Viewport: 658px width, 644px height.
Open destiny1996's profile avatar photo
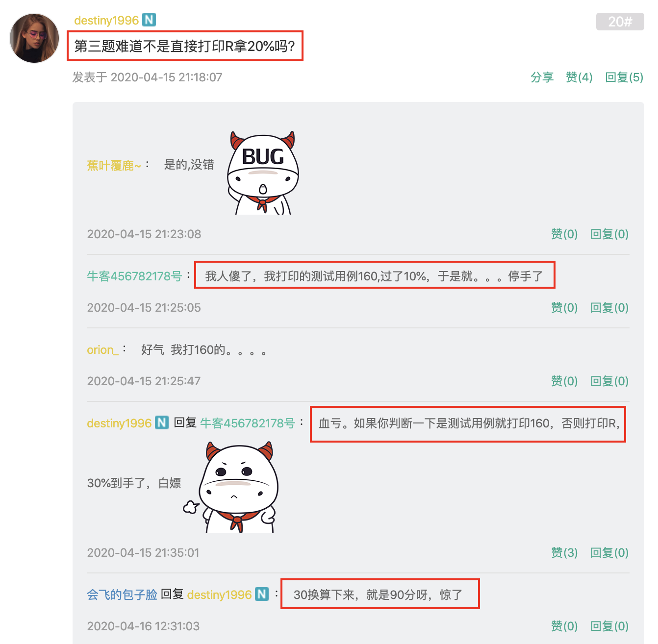coord(34,38)
